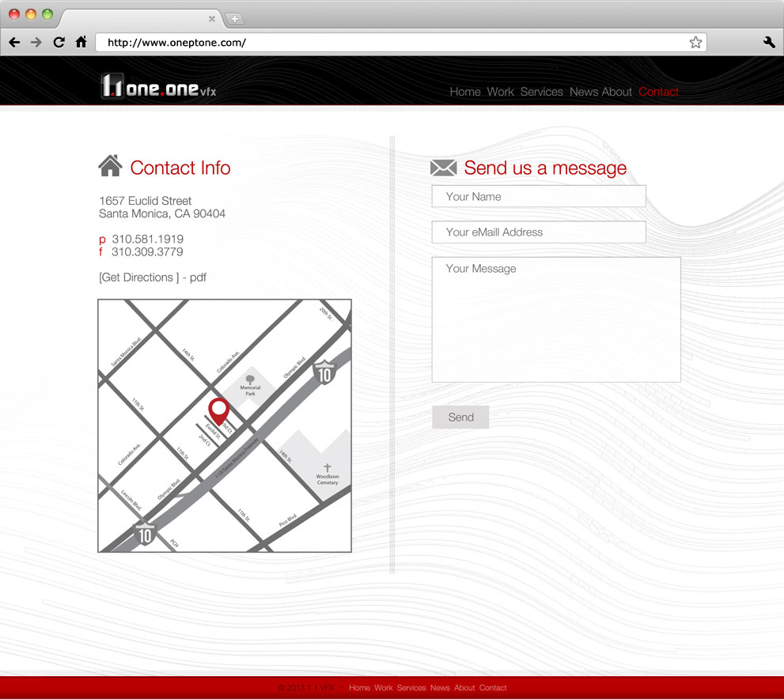This screenshot has width=784, height=699.
Task: Open the News link in the footer
Action: tap(440, 688)
